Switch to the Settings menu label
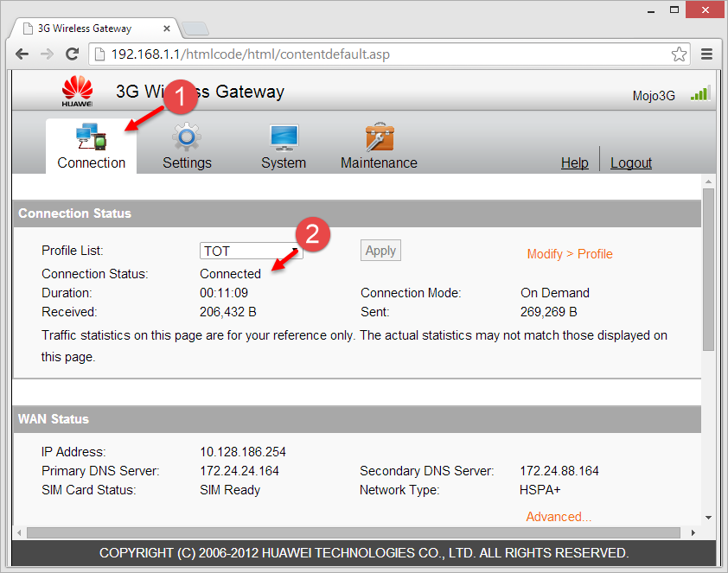The image size is (728, 573). (187, 162)
